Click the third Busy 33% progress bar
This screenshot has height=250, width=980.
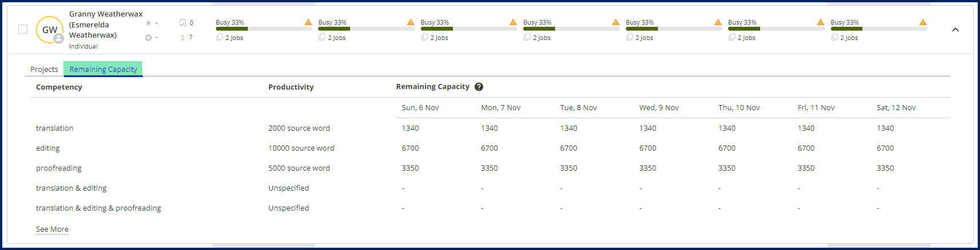pyautogui.click(x=469, y=29)
